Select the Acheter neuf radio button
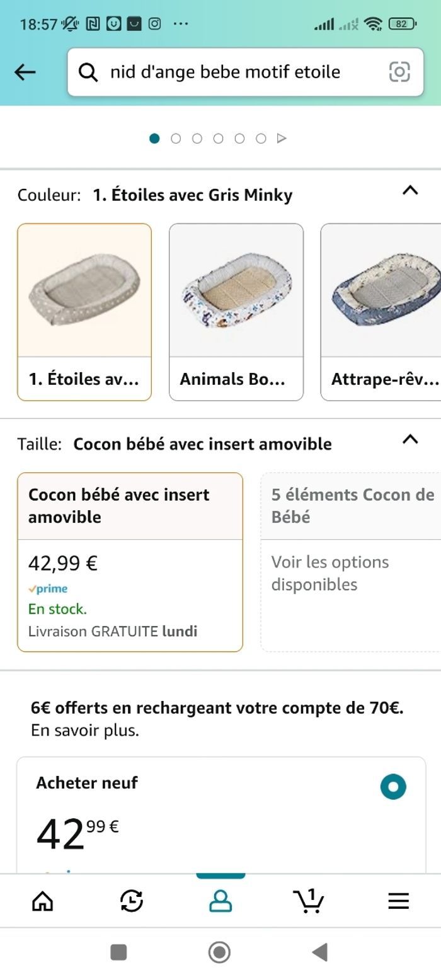The width and height of the screenshot is (441, 980). coord(394,786)
